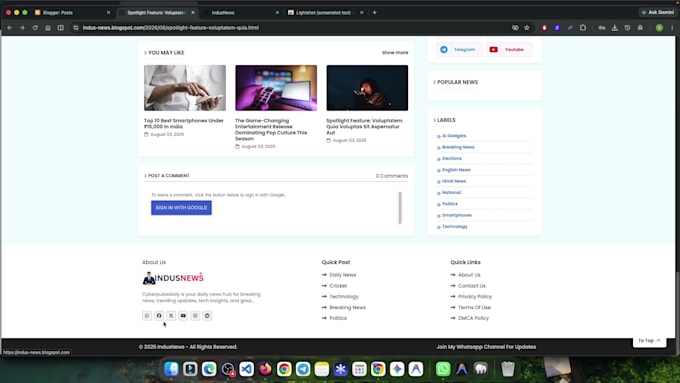The width and height of the screenshot is (680, 383).
Task: Open the X (Twitter) footer icon
Action: click(x=171, y=316)
